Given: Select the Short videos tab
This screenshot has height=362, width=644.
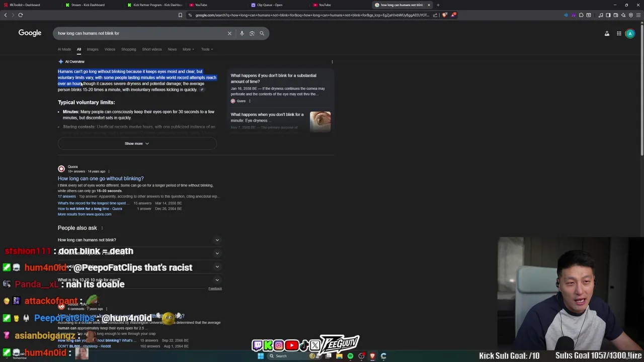Looking at the screenshot, I should point(152,49).
